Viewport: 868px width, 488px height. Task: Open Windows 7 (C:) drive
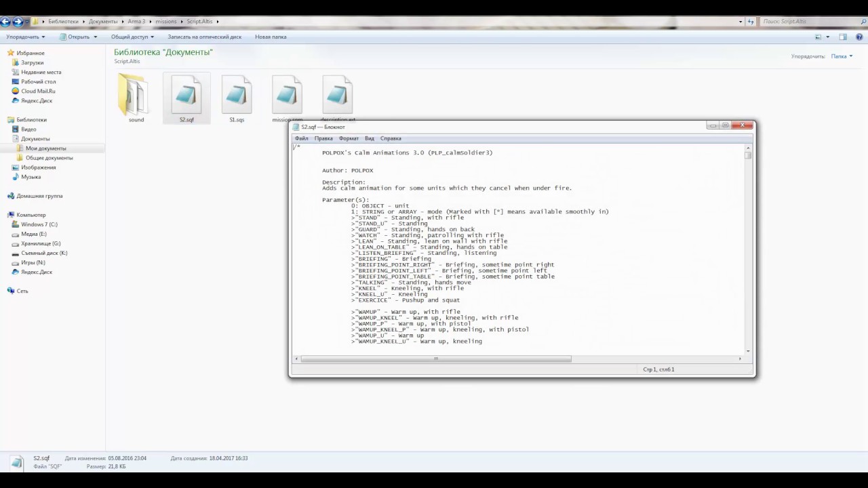(x=39, y=224)
